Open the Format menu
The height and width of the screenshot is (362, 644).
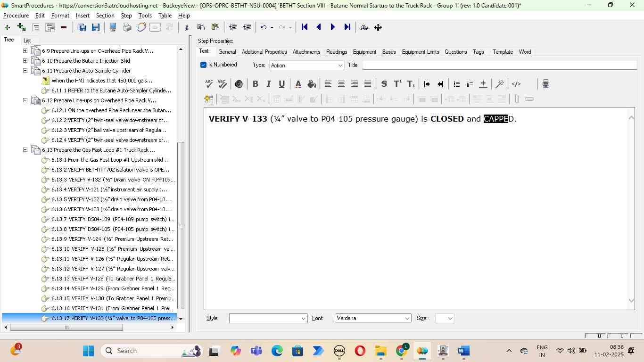60,16
